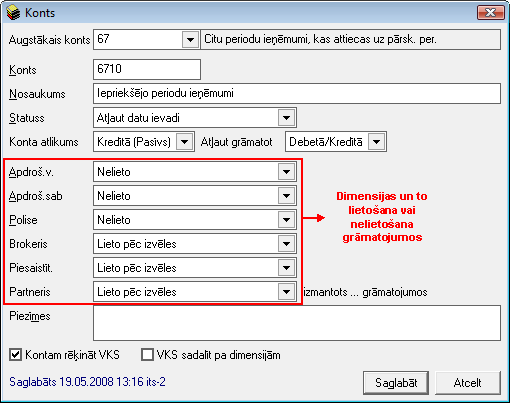Open the Apdroš.v. dimension dropdown

click(x=286, y=172)
